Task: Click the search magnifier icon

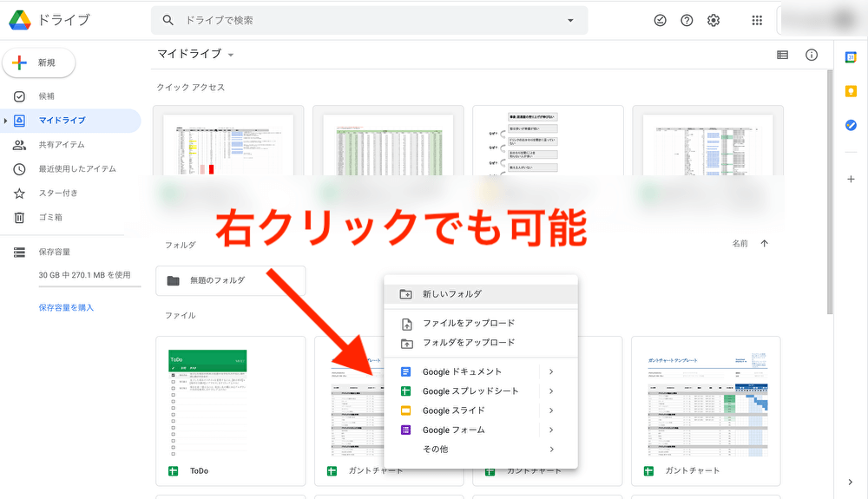Action: (168, 20)
